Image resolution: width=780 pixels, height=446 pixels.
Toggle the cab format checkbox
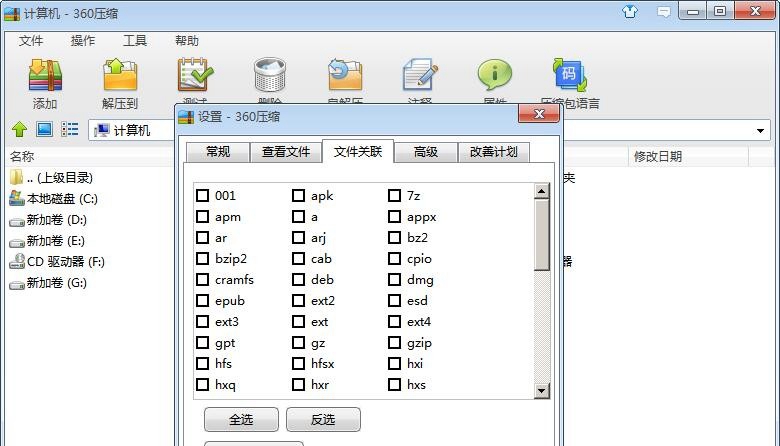[x=298, y=259]
